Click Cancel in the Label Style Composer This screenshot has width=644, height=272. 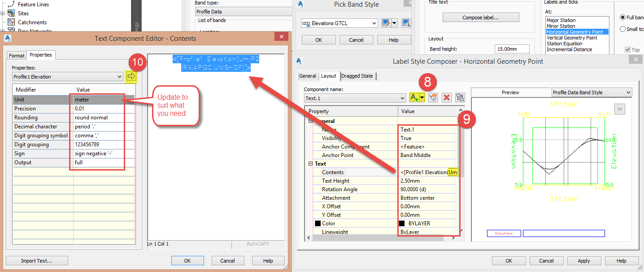pyautogui.click(x=546, y=261)
